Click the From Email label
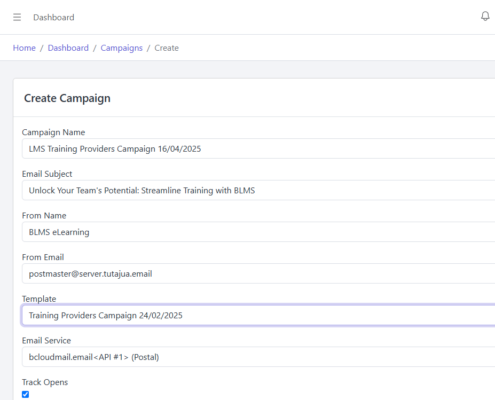The width and height of the screenshot is (495, 400). (43, 257)
